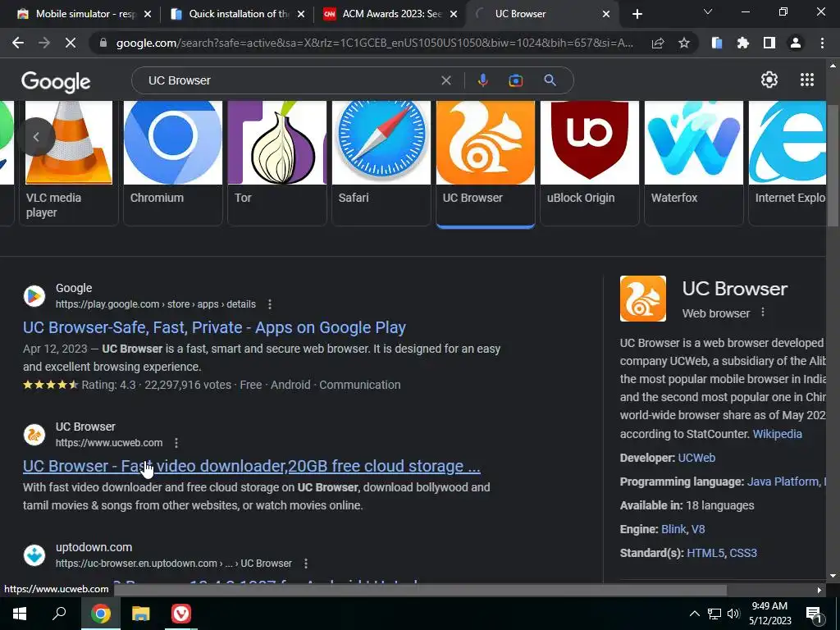Open File Explorer from taskbar
The image size is (840, 630).
[141, 614]
